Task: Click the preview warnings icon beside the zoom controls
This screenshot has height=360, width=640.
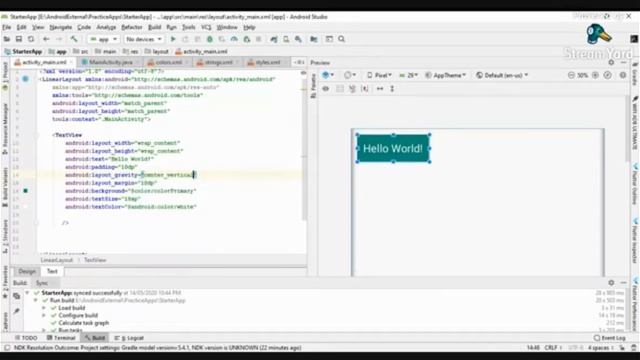Action: click(623, 76)
